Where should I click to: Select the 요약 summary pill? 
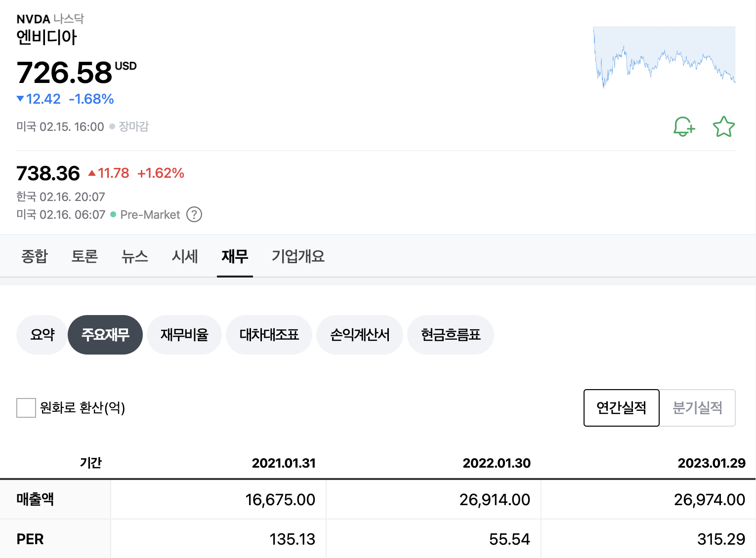42,335
